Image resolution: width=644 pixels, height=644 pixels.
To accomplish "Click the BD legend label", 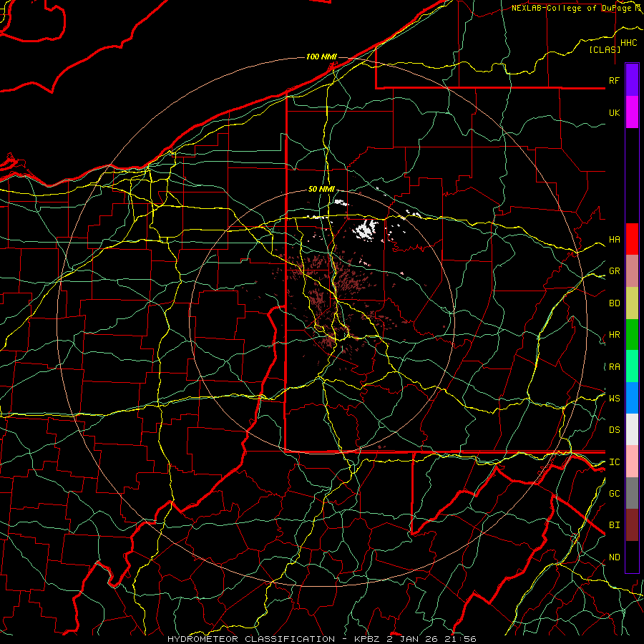I will tap(614, 303).
